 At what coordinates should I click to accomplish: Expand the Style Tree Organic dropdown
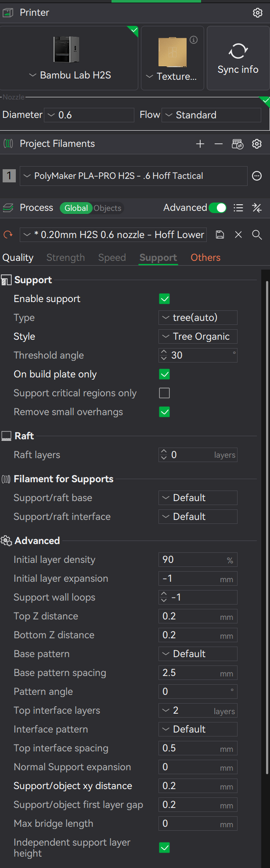(x=198, y=337)
